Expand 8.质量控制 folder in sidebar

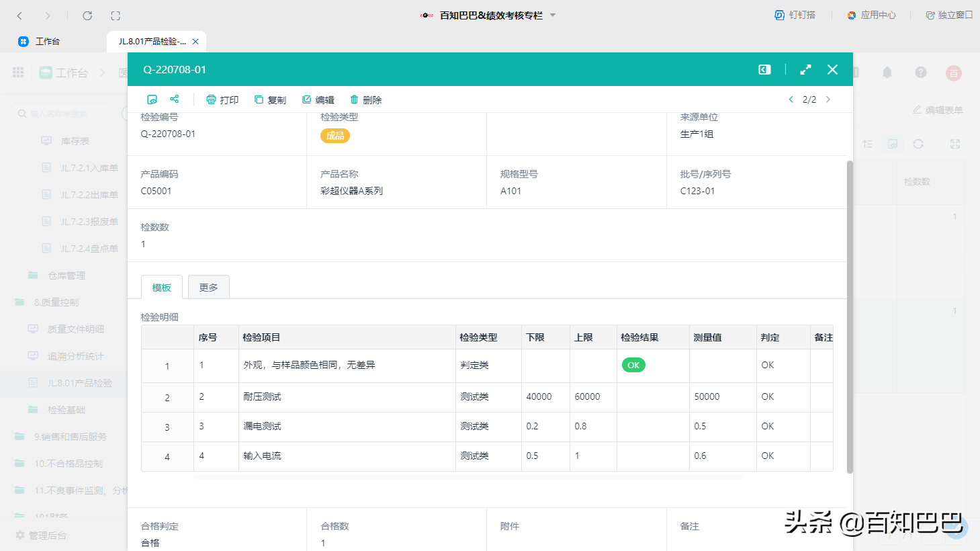tap(56, 302)
